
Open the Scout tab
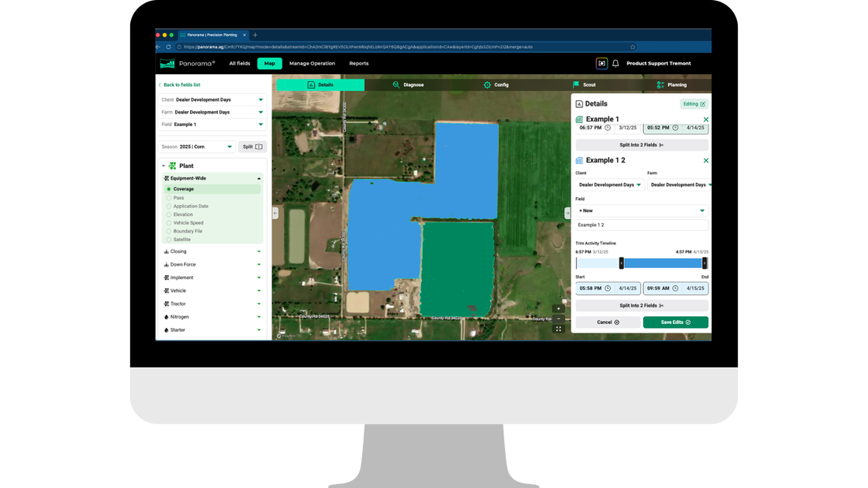pos(584,84)
